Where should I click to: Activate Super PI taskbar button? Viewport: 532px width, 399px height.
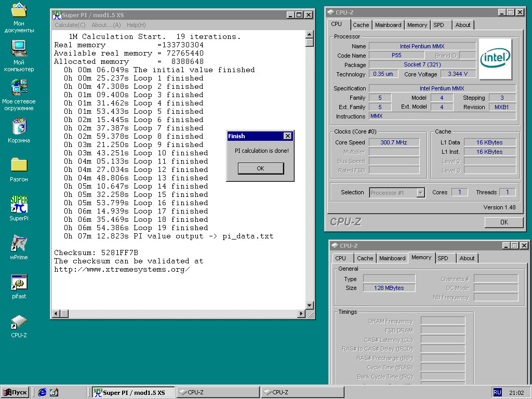click(x=134, y=392)
